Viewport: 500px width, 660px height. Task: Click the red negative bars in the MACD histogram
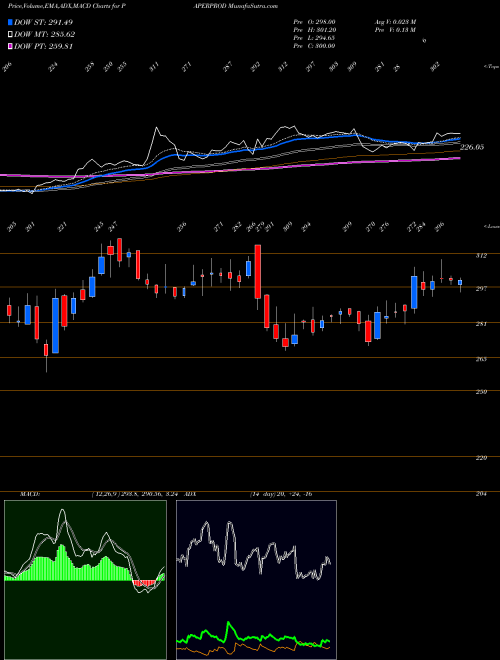pos(144,583)
